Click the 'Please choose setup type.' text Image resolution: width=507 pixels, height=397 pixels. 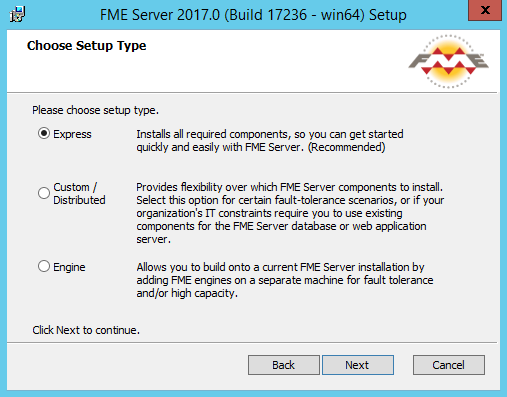95,110
